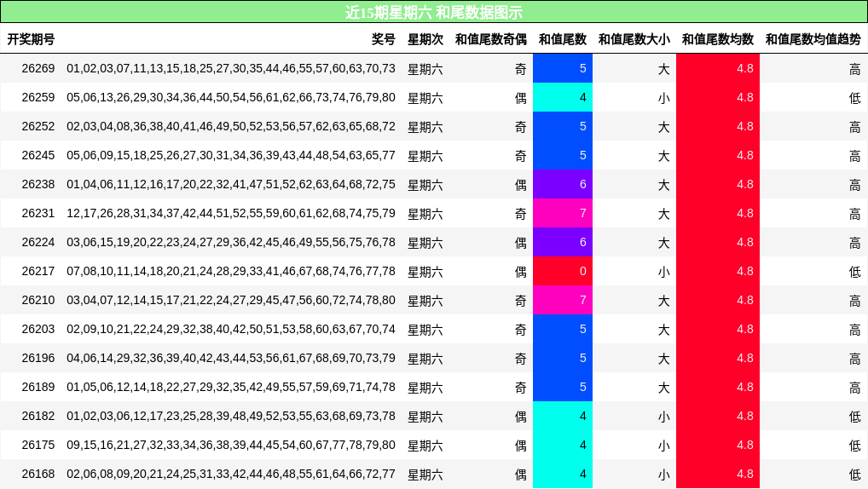
Task: Click issue number 26269
Action: 38,69
